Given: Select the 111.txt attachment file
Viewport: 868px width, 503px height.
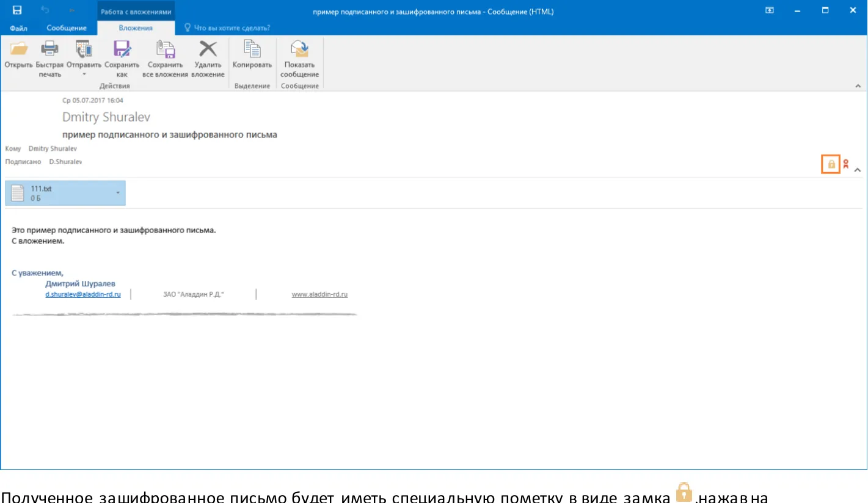Looking at the screenshot, I should click(65, 193).
